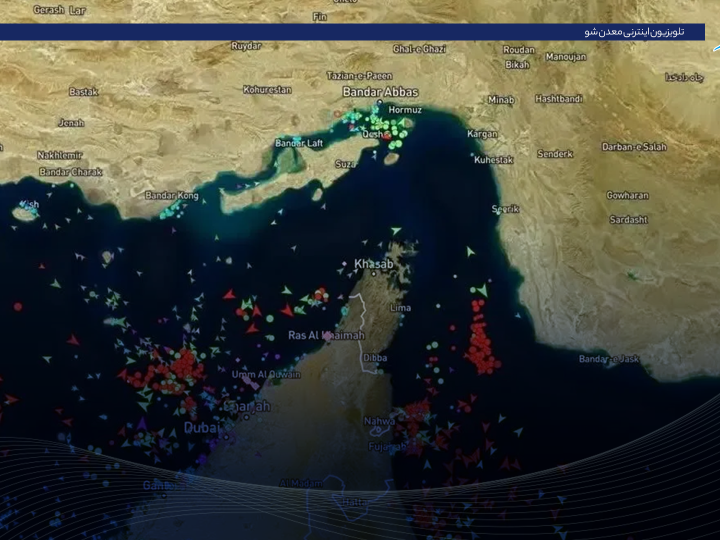720x540 pixels.
Task: Select the green ship arrow above the eastern red cluster
Action: (481, 291)
